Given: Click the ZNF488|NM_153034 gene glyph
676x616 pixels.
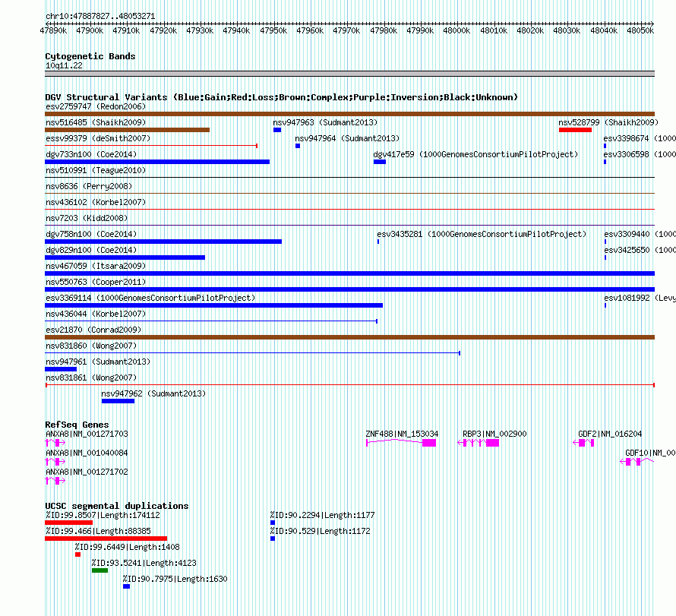Looking at the screenshot, I should tap(401, 443).
